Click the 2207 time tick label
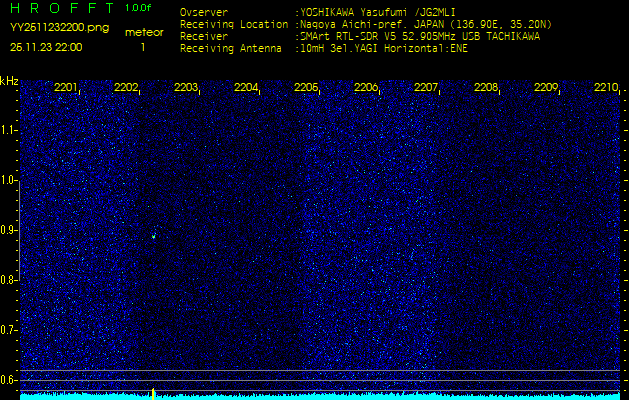The height and width of the screenshot is (400, 629). coord(426,87)
